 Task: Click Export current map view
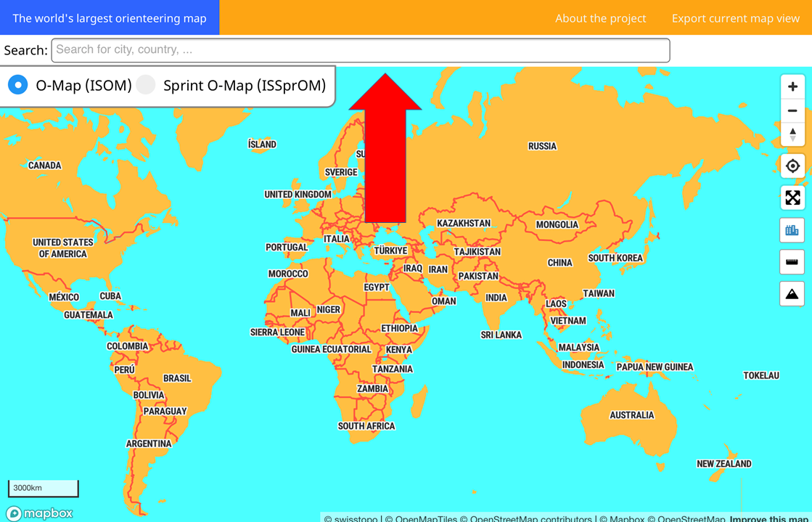[x=735, y=18]
